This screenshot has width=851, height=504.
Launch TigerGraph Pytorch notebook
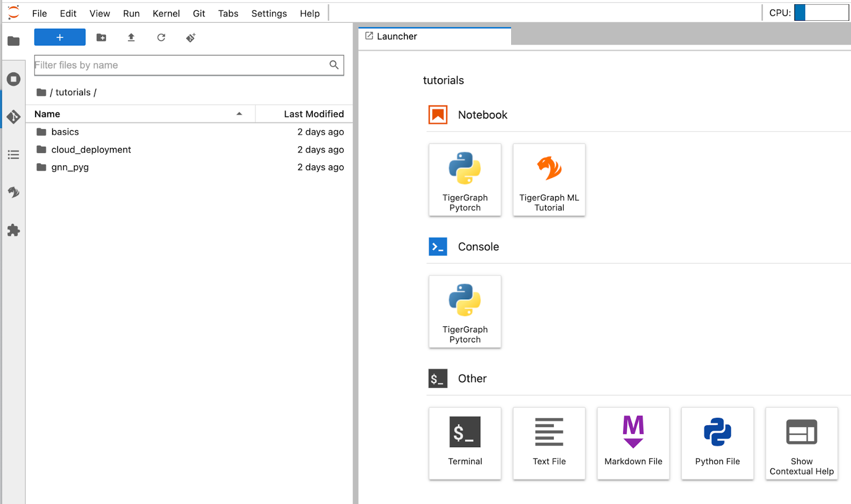[465, 180]
